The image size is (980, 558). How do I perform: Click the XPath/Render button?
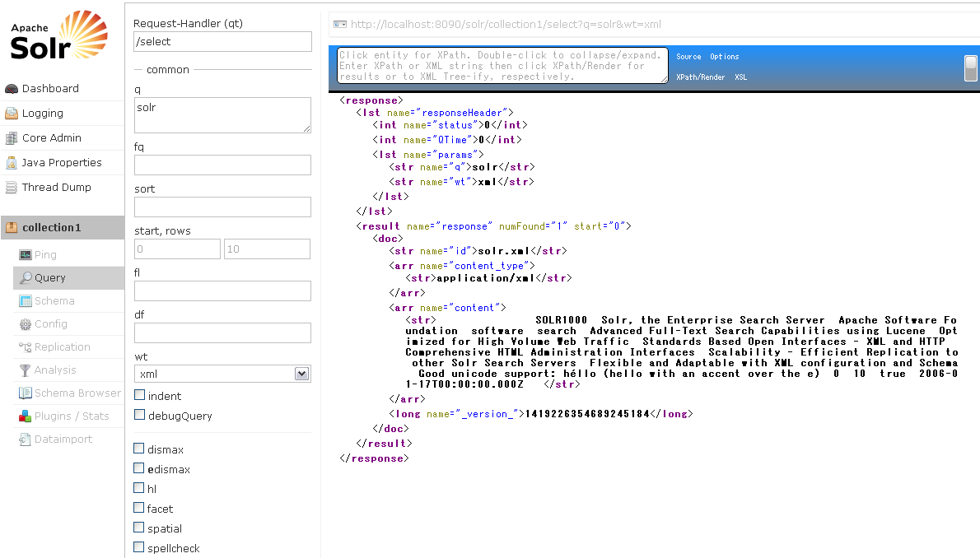[701, 77]
